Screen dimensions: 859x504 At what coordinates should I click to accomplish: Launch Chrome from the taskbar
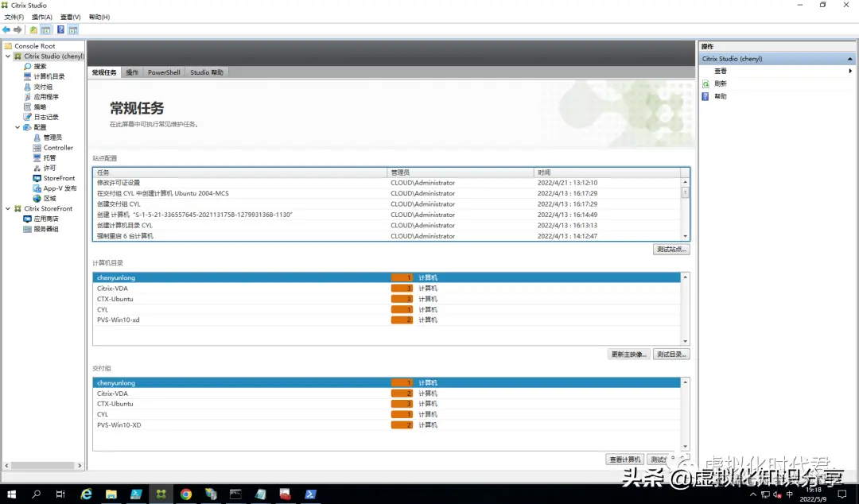coord(186,493)
